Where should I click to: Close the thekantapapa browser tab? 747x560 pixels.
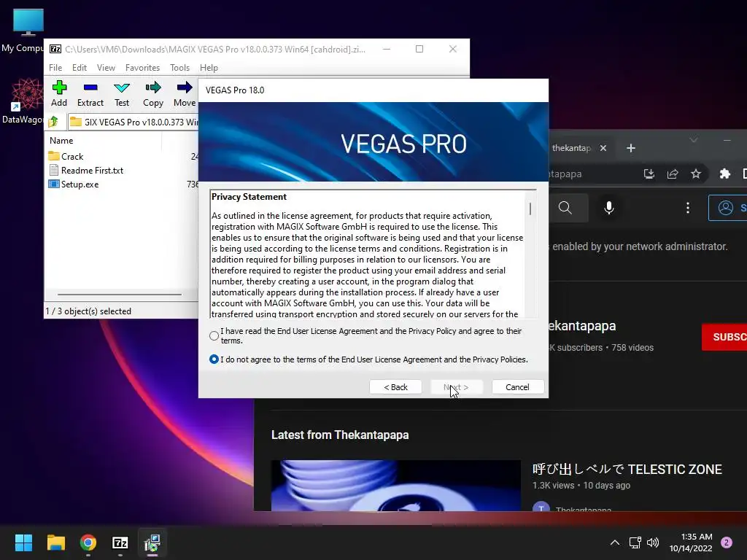(x=603, y=148)
